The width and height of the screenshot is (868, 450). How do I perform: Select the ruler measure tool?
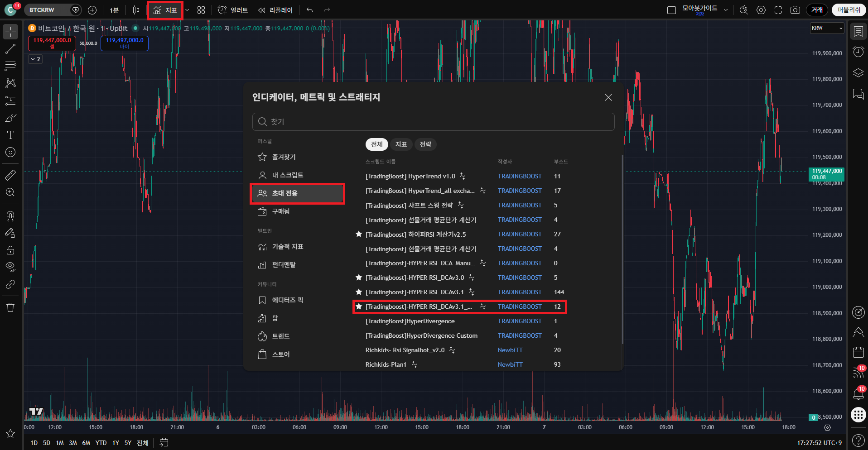[10, 175]
